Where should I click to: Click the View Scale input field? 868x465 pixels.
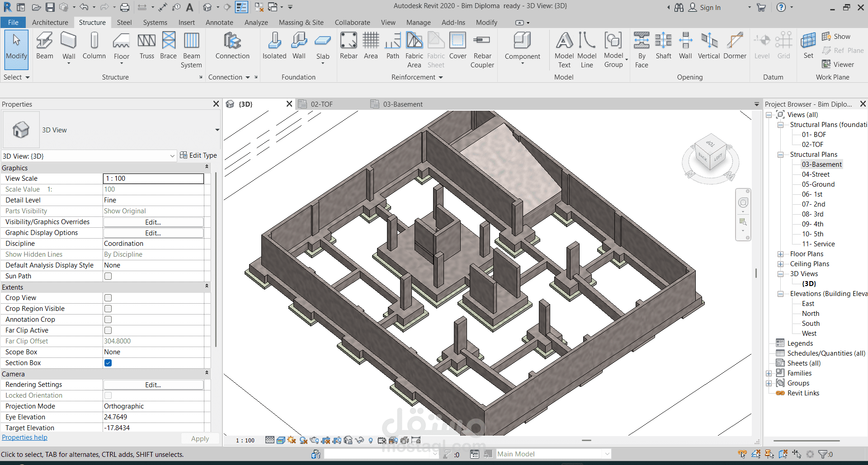coord(153,178)
